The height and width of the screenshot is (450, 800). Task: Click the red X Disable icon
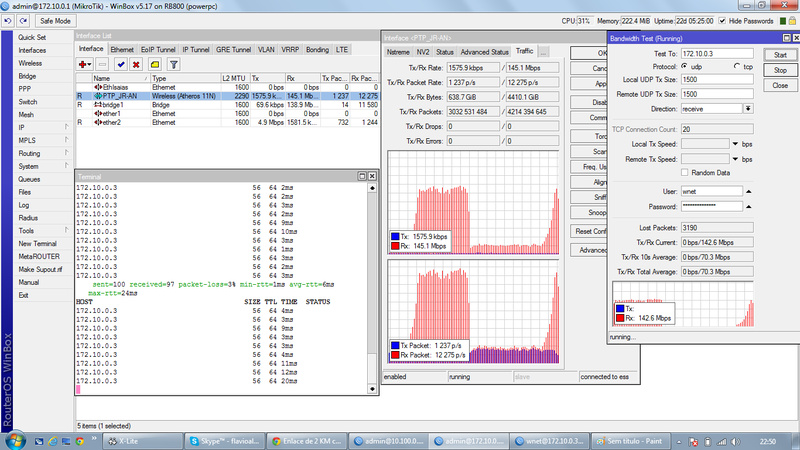click(136, 64)
